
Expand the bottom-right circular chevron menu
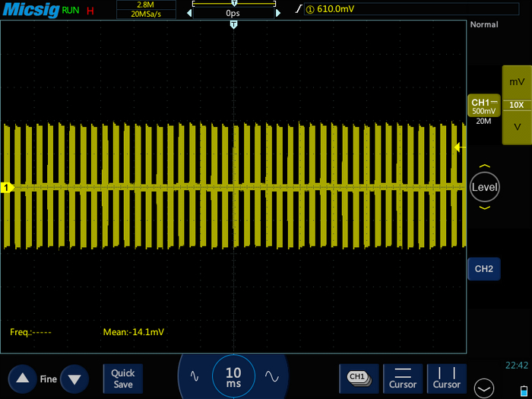[483, 388]
